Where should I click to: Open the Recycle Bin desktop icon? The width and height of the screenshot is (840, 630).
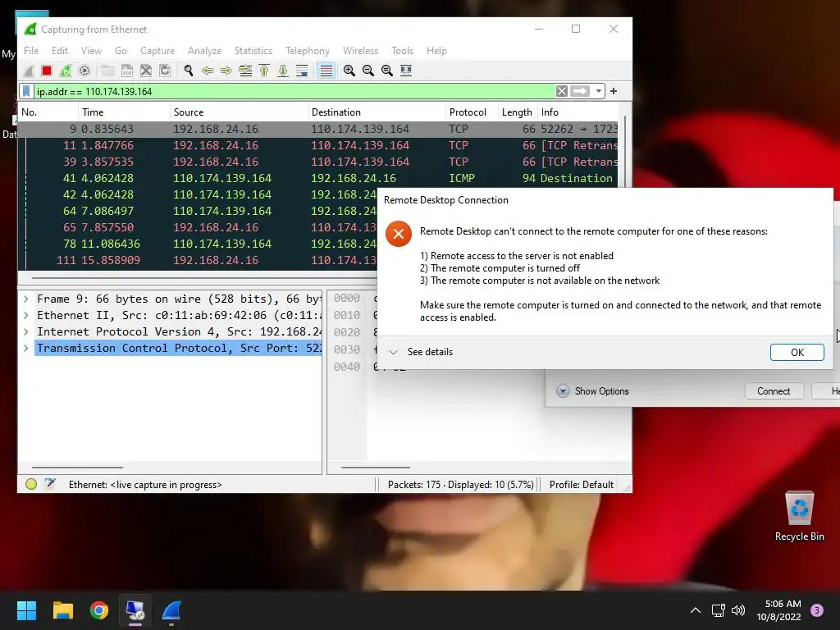pyautogui.click(x=799, y=517)
